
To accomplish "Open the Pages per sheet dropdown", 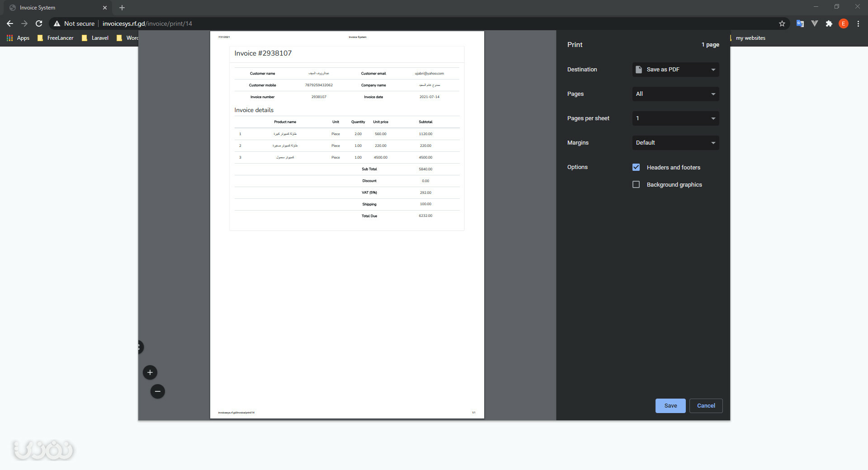I will (675, 118).
